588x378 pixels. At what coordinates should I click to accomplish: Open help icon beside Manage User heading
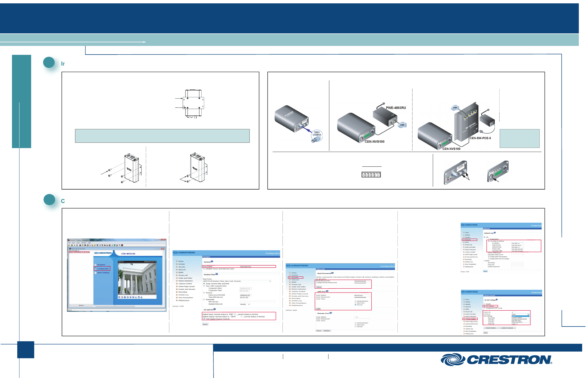coord(331,313)
